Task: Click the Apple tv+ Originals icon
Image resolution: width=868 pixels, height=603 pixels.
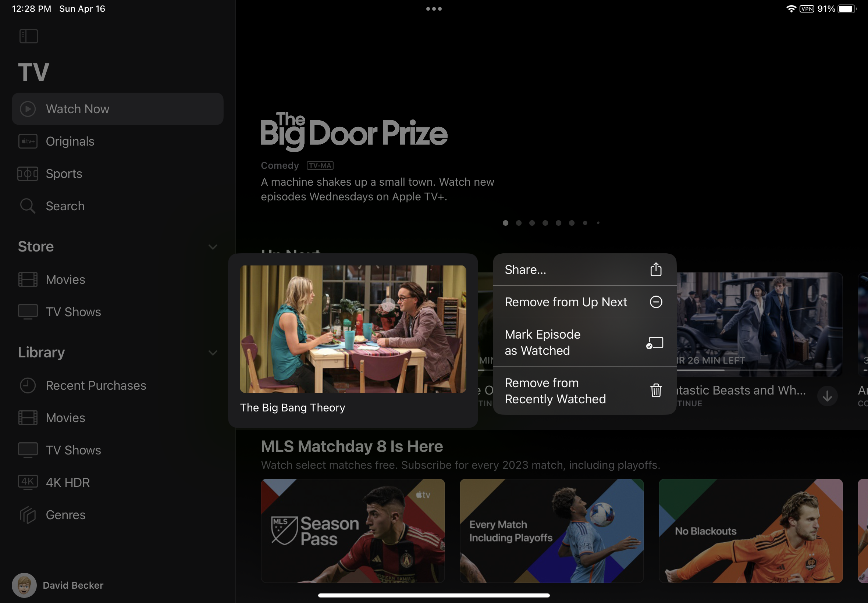Action: [x=28, y=141]
